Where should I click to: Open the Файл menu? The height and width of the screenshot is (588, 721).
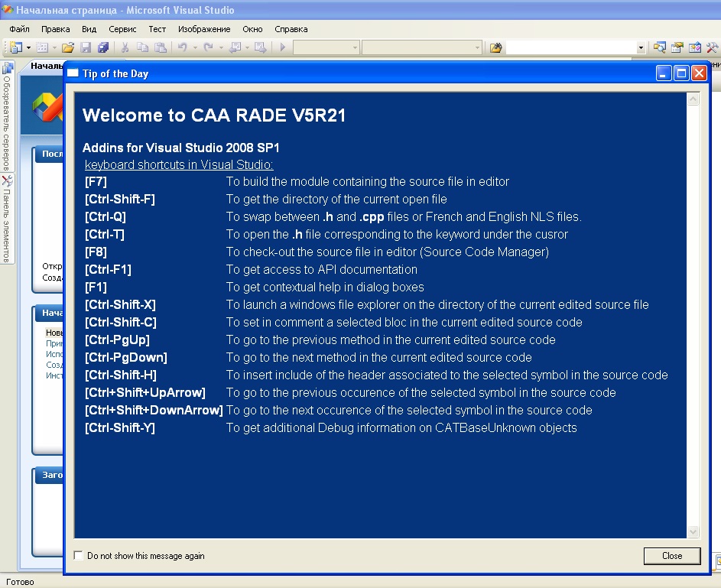19,29
